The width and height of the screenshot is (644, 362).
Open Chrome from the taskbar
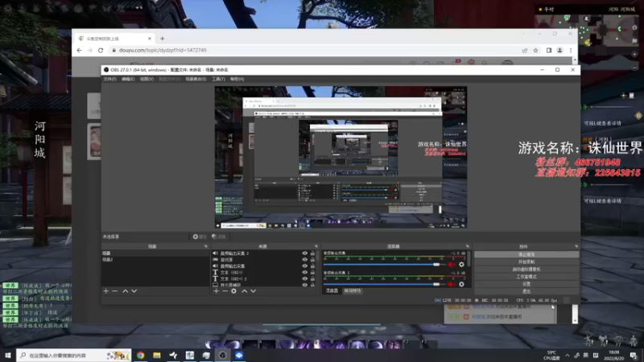[x=140, y=355]
